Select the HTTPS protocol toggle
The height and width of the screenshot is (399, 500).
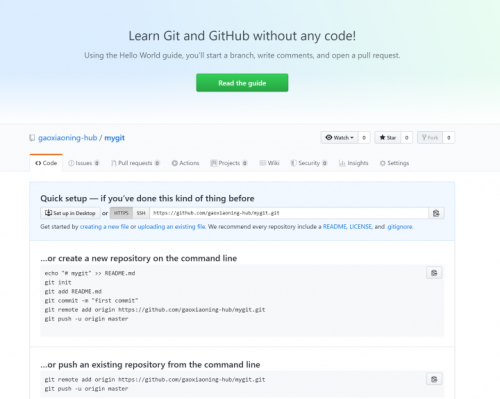point(121,213)
